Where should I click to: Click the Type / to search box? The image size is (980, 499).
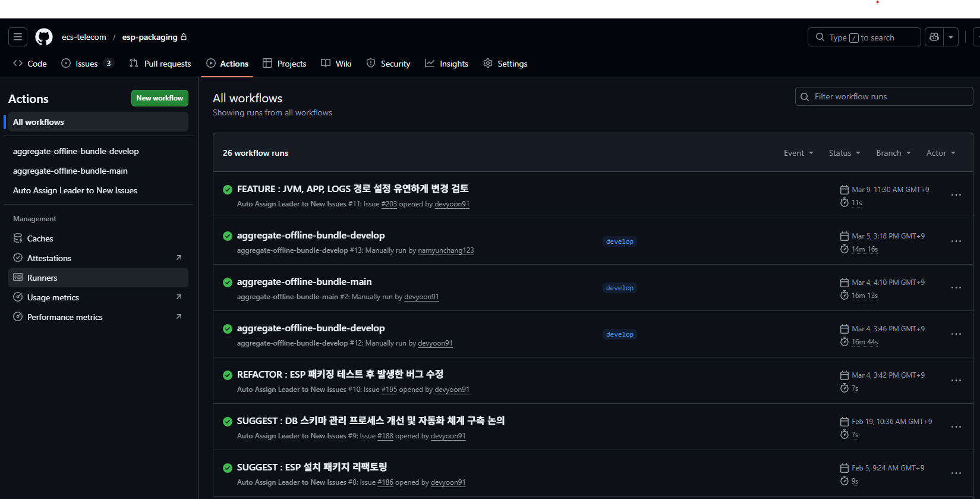864,37
